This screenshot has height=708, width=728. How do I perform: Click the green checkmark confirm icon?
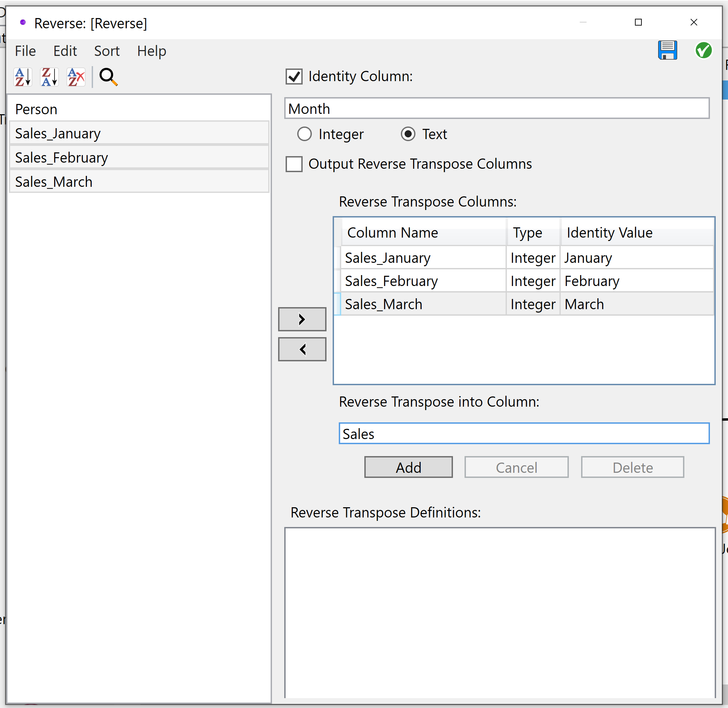[703, 50]
